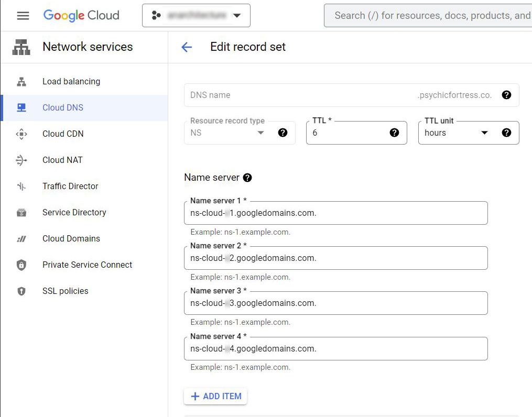
Task: Show help for DNS name field
Action: click(506, 95)
